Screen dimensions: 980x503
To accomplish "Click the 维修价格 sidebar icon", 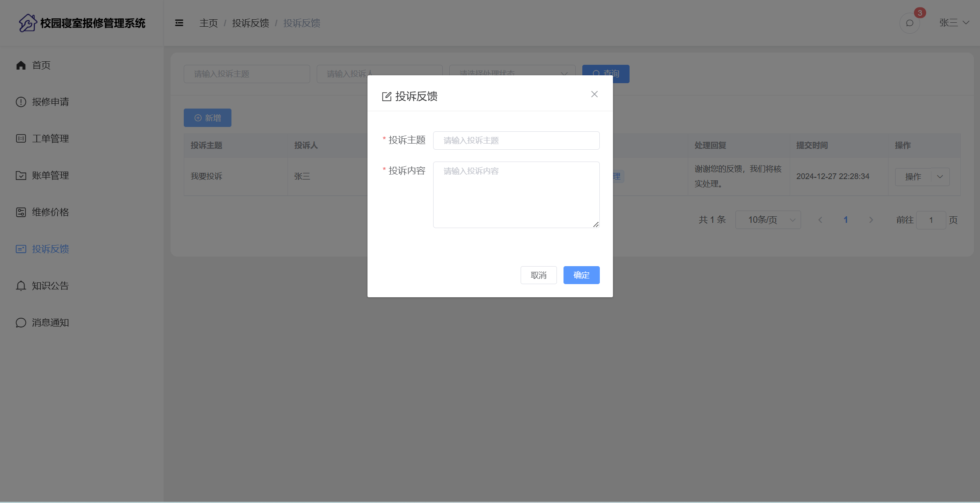I will [x=21, y=212].
